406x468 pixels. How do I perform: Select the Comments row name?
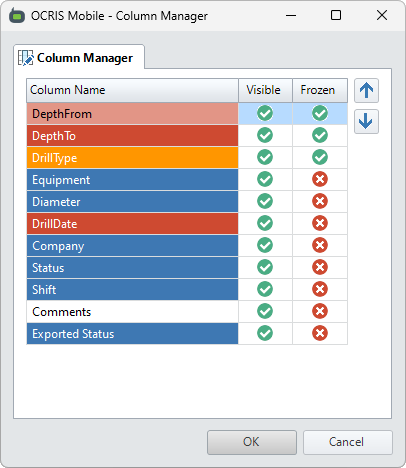132,312
